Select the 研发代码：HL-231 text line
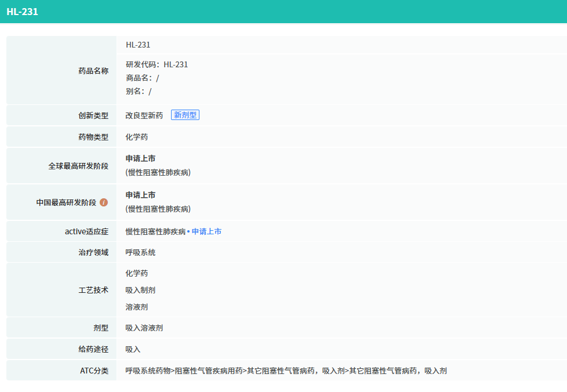Screen dimensions: 567x392 (157, 64)
